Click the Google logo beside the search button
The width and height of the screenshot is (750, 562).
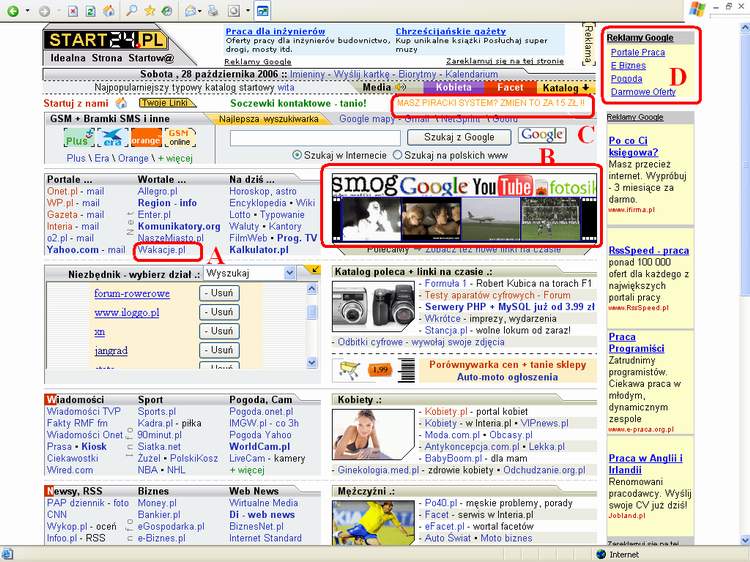click(542, 135)
